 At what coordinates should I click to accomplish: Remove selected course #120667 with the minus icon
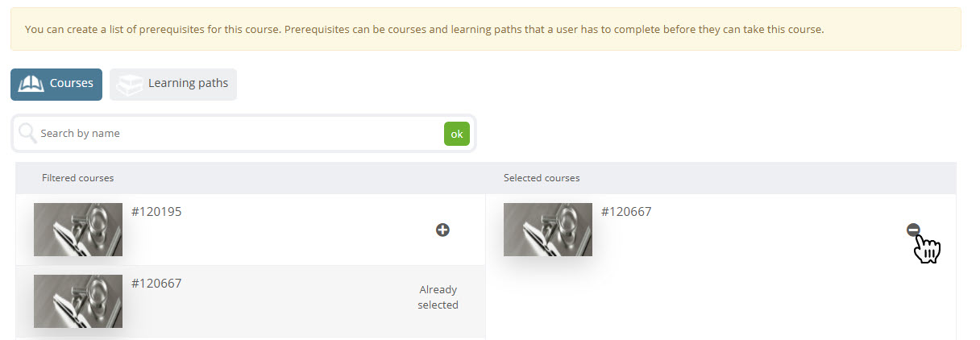tap(913, 230)
